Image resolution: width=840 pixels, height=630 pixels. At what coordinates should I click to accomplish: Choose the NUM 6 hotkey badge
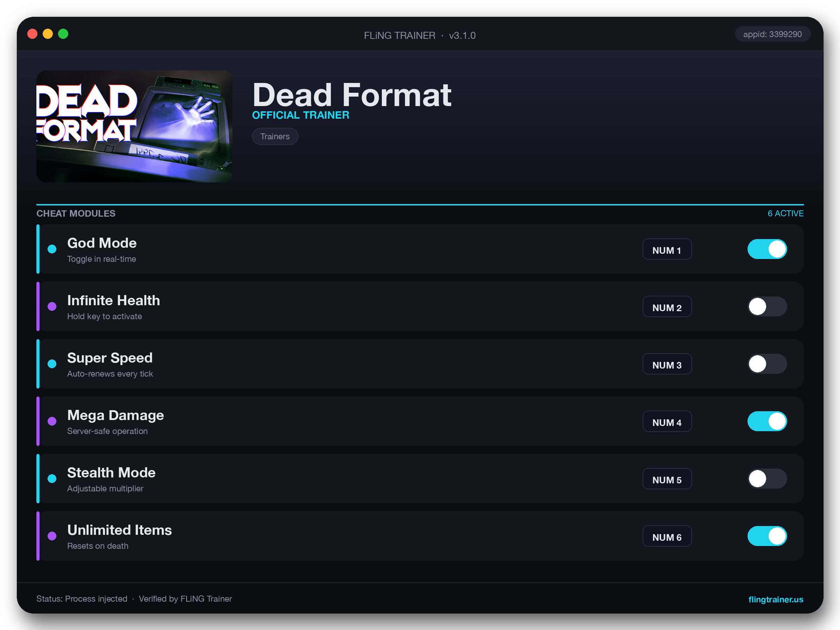click(x=667, y=536)
